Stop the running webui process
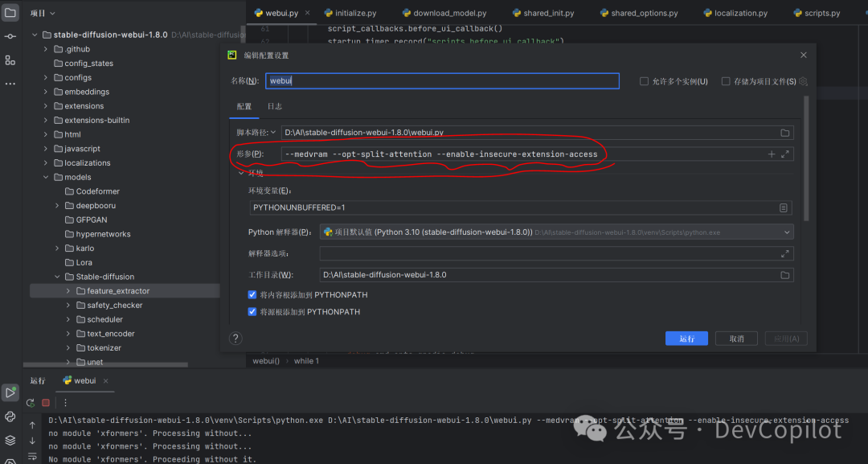868x464 pixels. pos(46,403)
